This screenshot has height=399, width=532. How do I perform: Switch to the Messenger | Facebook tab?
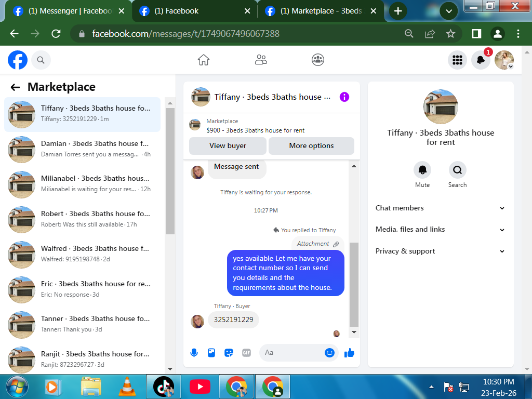pyautogui.click(x=68, y=11)
